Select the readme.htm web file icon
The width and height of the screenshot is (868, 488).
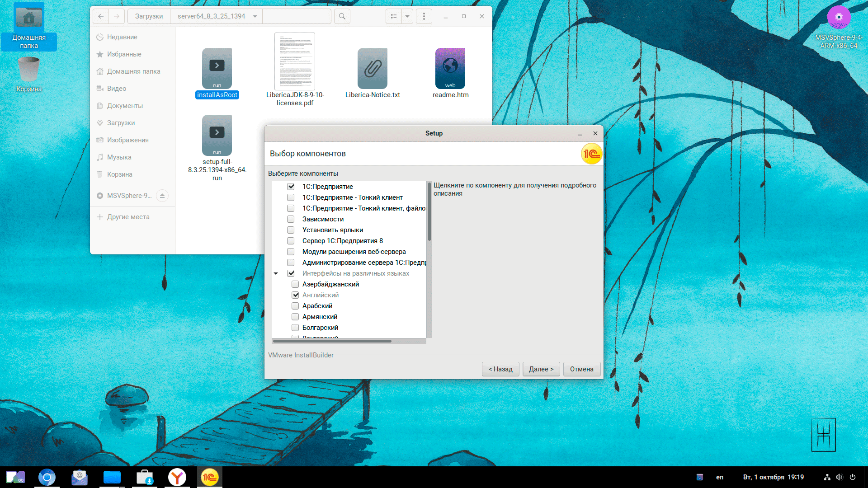[x=450, y=69]
